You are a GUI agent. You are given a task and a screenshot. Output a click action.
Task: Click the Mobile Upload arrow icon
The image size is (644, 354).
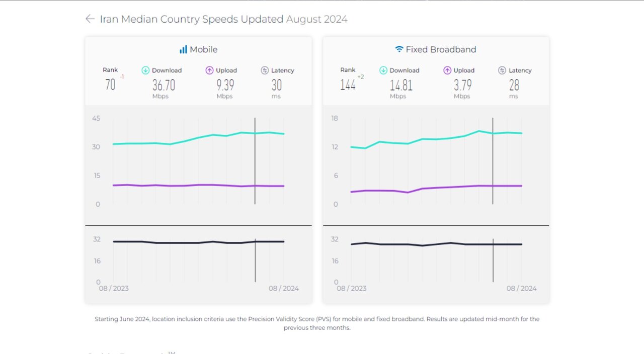pos(210,70)
